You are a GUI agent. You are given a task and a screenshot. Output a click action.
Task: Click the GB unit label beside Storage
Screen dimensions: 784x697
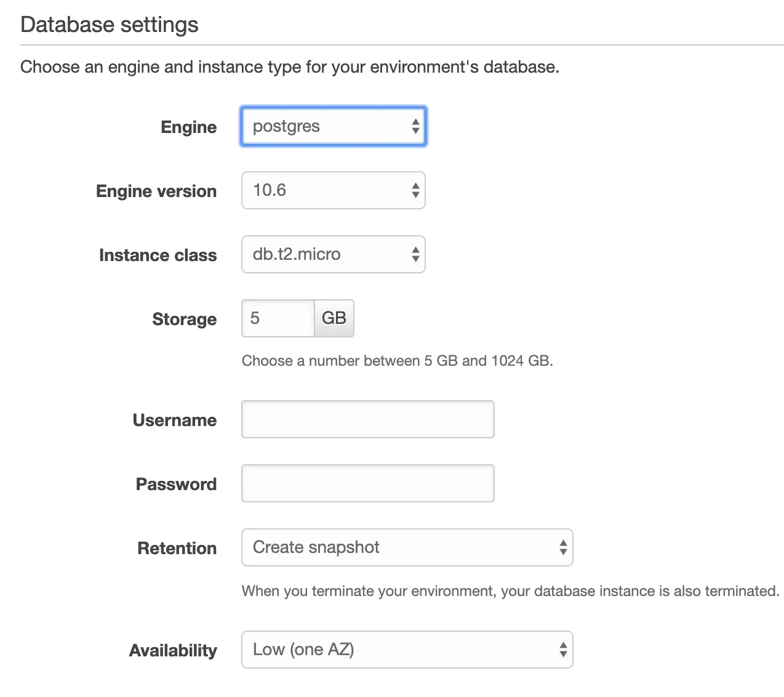pos(334,318)
